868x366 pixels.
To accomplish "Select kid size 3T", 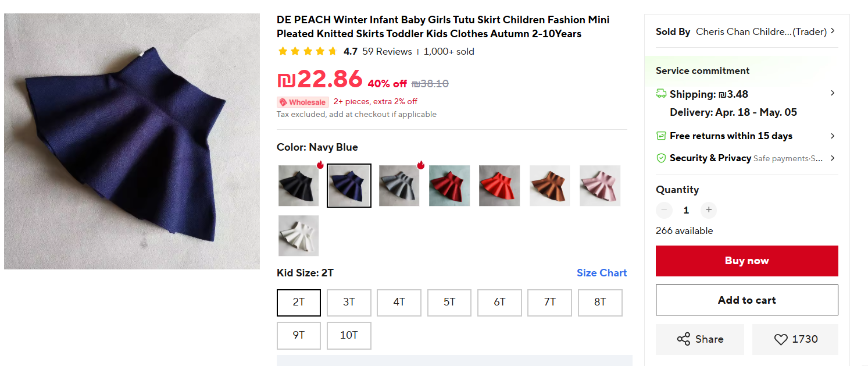I will tap(349, 303).
